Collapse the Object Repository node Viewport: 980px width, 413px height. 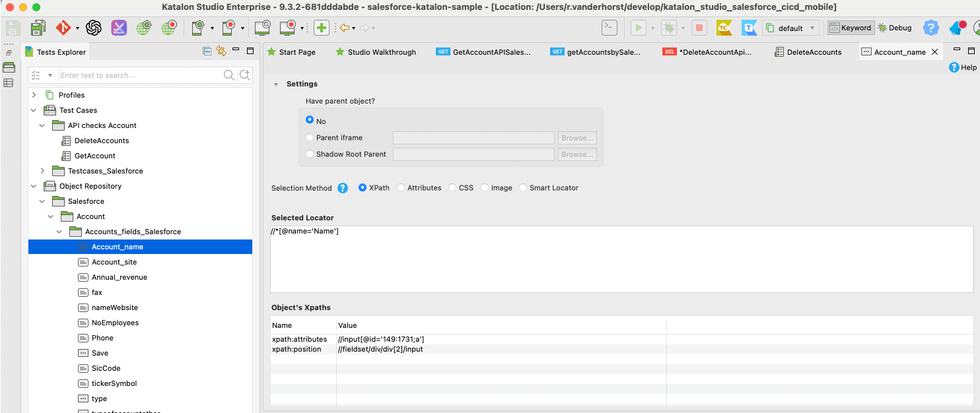pyautogui.click(x=34, y=186)
